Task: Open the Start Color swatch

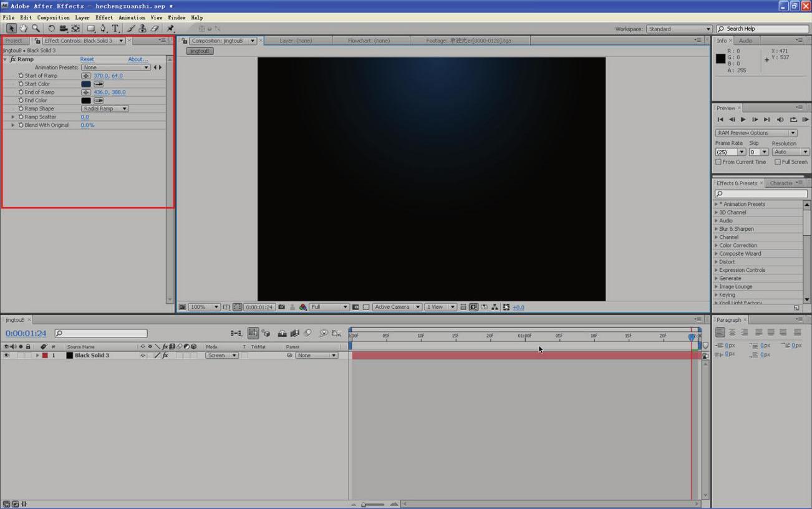Action: click(x=86, y=84)
